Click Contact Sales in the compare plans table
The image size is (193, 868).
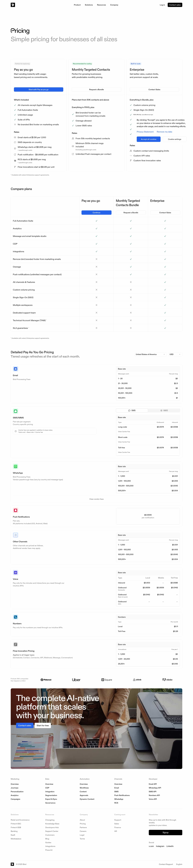tap(165, 213)
